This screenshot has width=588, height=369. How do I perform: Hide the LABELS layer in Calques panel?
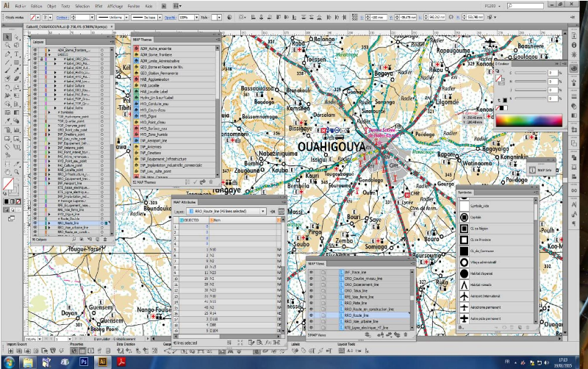click(x=35, y=54)
